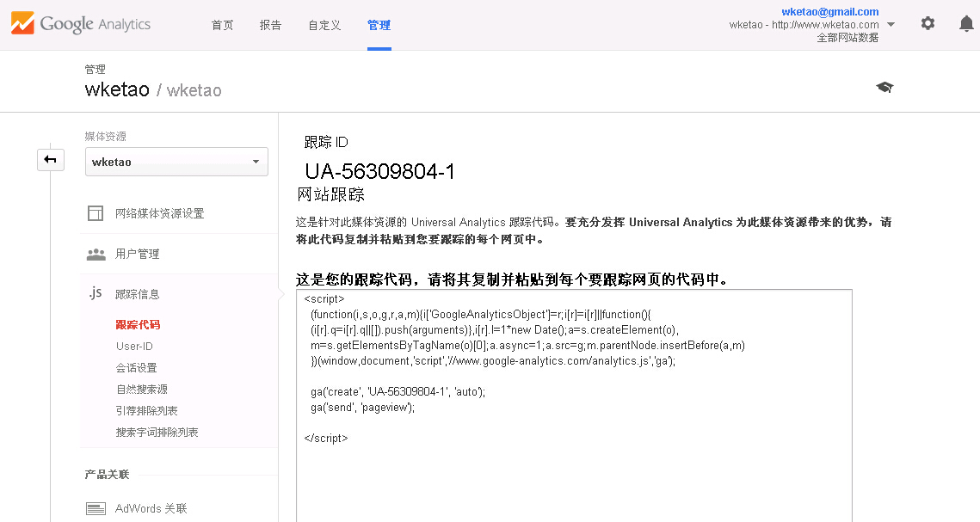Click the user management people icon
Viewport: 980px width, 522px height.
[96, 255]
